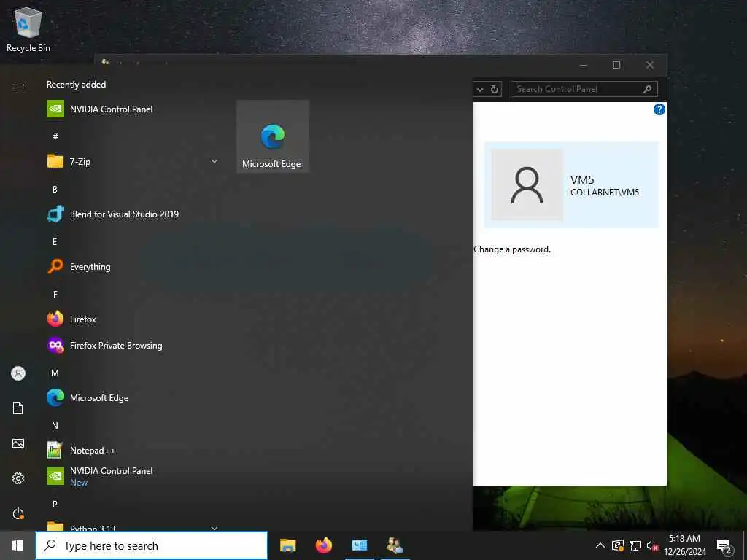Image resolution: width=747 pixels, height=560 pixels.
Task: Click the Power icon in Start sidebar
Action: point(18,513)
